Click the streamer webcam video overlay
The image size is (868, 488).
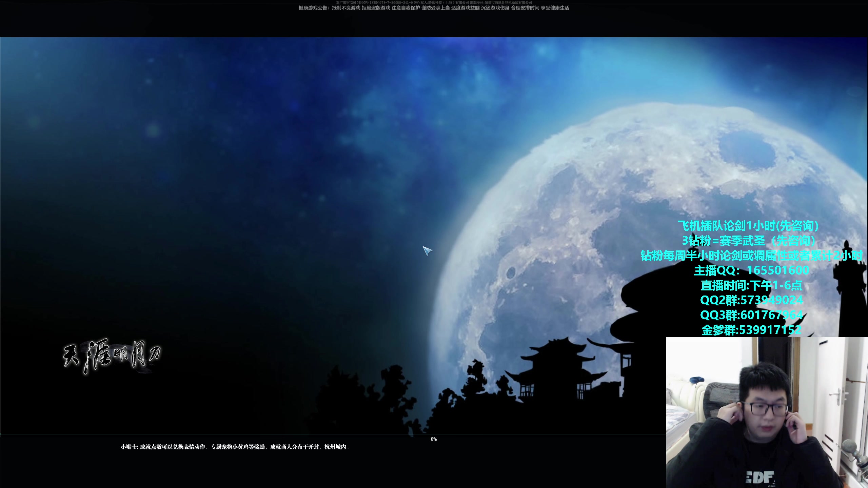coord(766,412)
